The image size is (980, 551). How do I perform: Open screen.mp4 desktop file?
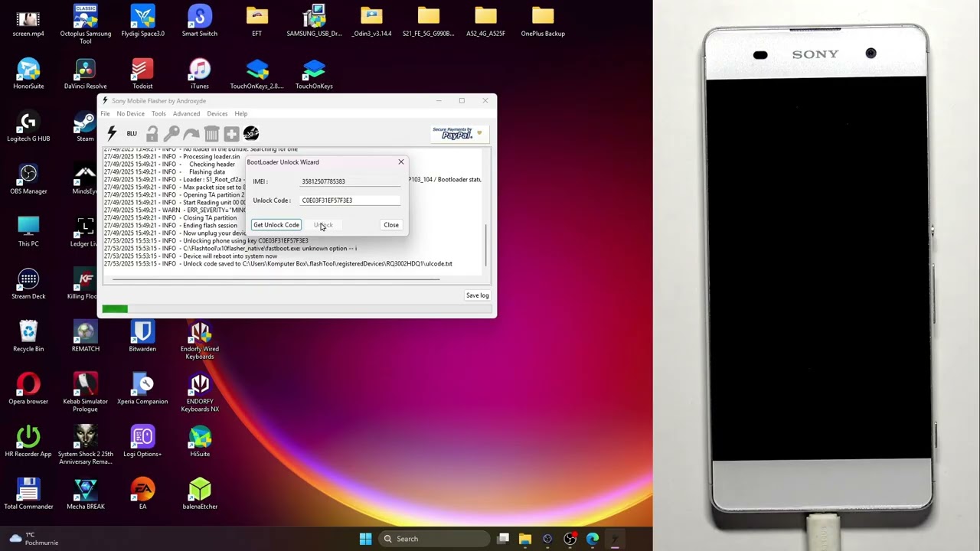[28, 22]
